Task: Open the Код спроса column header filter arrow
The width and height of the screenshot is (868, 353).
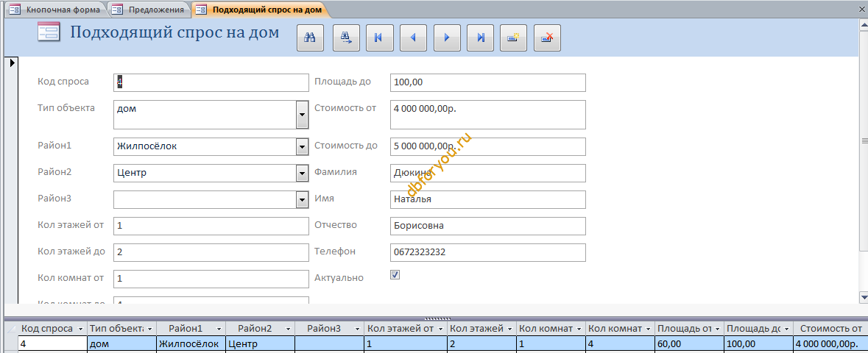Action: [82, 329]
